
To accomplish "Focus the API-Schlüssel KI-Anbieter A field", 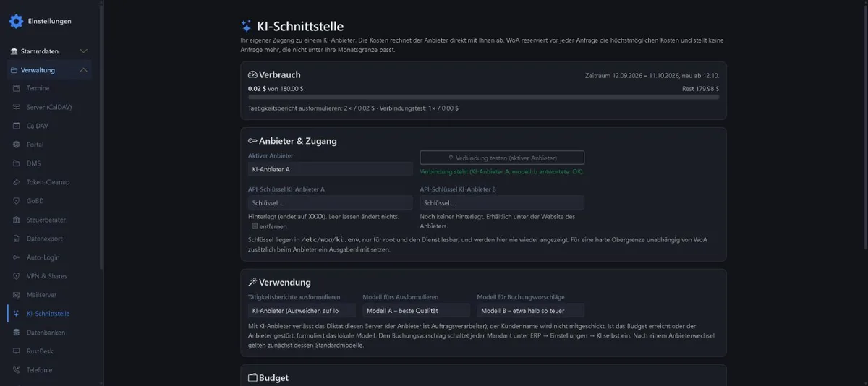I will coord(330,202).
